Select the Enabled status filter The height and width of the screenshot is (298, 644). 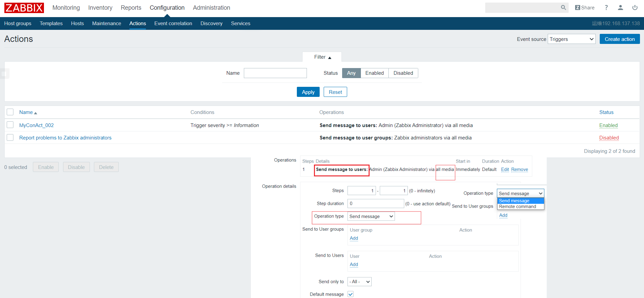[374, 73]
